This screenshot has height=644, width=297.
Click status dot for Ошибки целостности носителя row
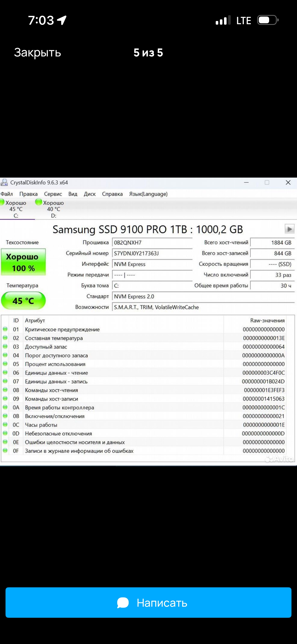[5, 442]
